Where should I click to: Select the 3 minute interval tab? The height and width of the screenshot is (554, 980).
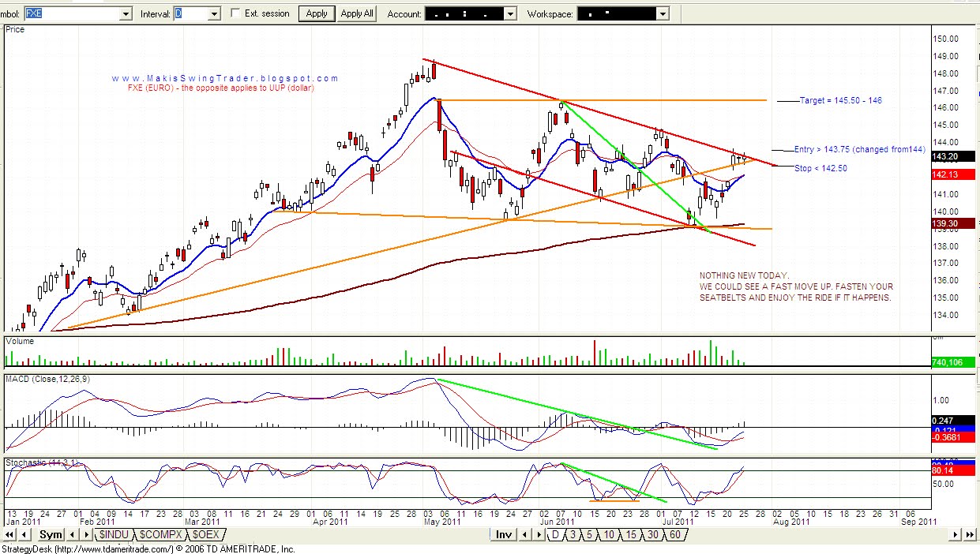pos(573,535)
